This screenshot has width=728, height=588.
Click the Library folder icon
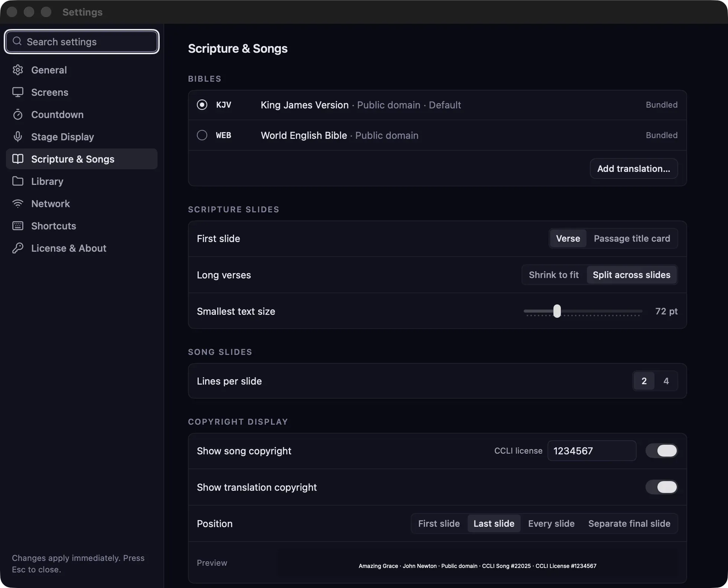pyautogui.click(x=18, y=181)
